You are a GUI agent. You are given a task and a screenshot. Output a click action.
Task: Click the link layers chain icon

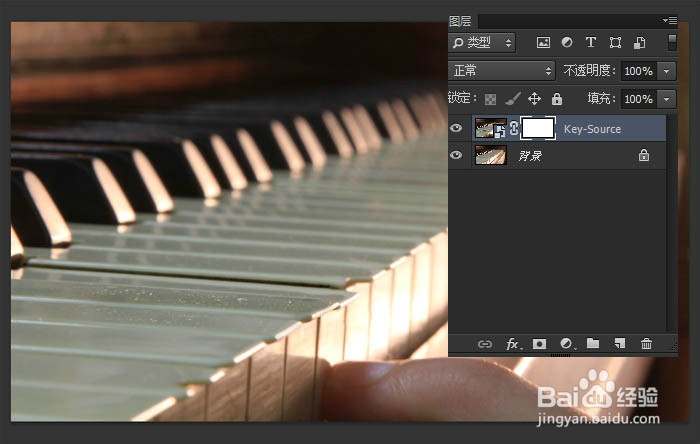click(x=485, y=344)
